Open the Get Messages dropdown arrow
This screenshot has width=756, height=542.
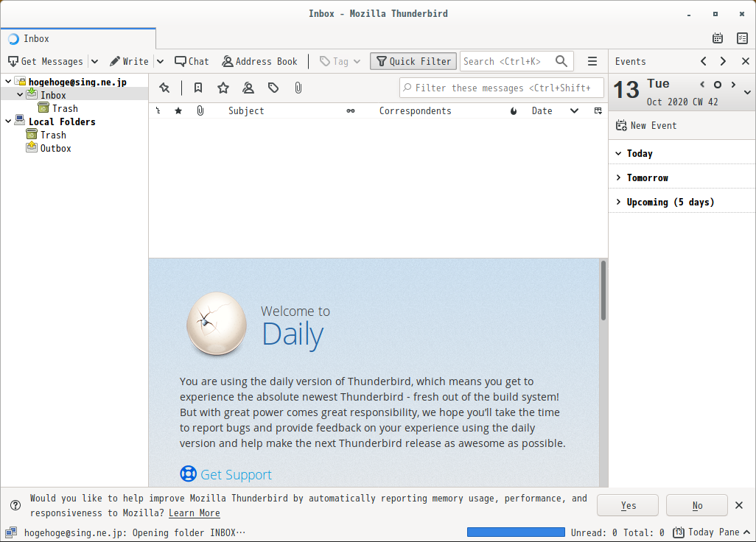pyautogui.click(x=94, y=61)
